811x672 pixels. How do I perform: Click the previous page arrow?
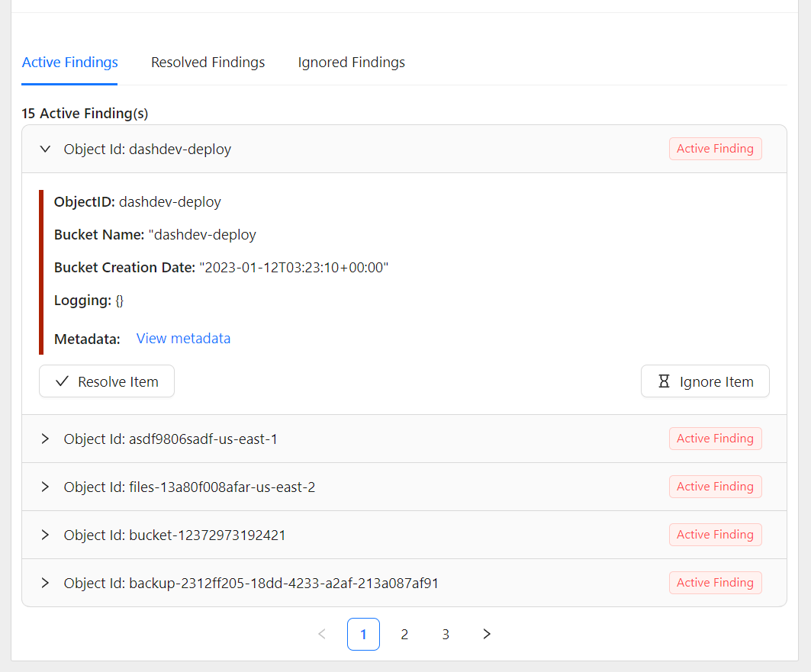[322, 634]
